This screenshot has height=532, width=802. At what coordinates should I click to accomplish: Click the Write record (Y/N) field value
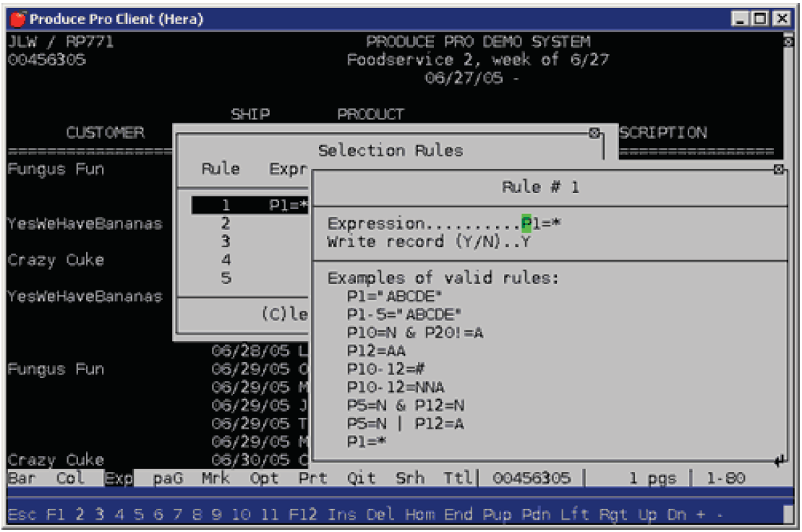(525, 241)
